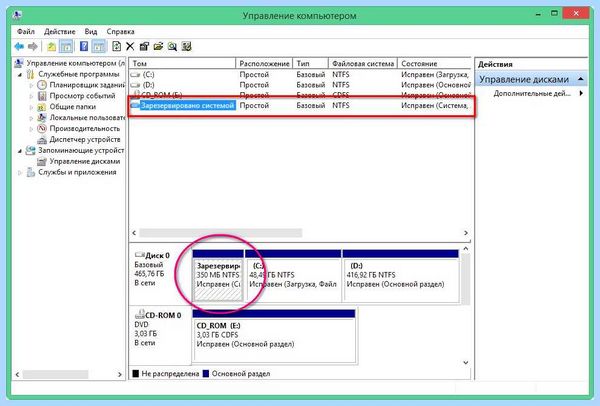
Task: Sort by the Расположение column header
Action: click(264, 64)
